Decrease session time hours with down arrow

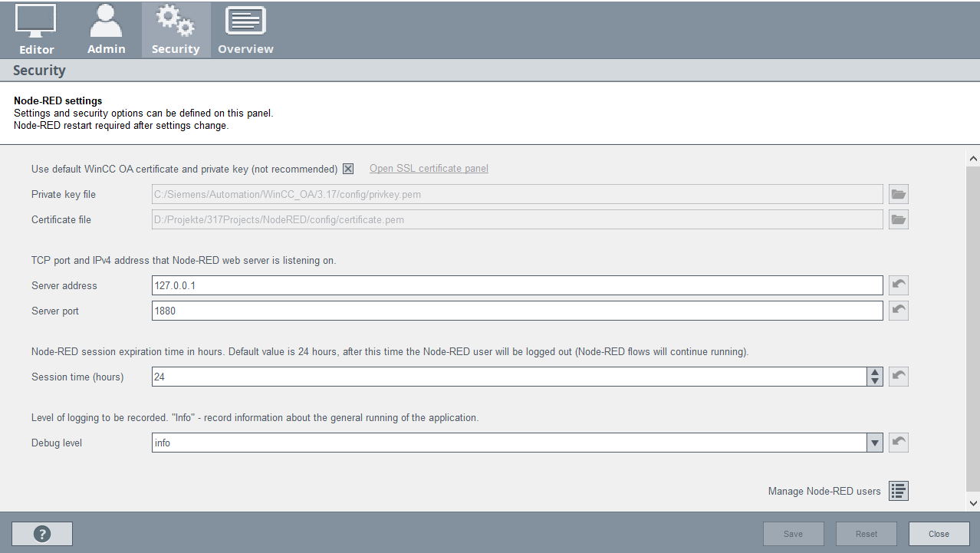(874, 381)
